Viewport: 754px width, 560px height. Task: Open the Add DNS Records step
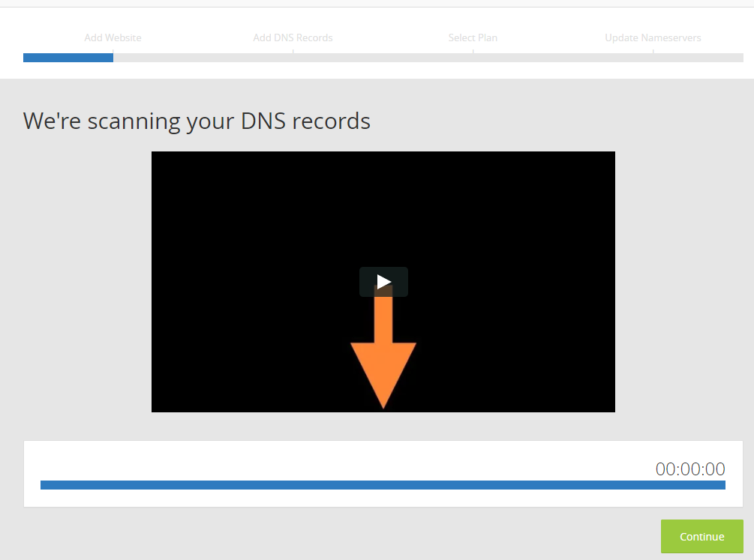(293, 37)
